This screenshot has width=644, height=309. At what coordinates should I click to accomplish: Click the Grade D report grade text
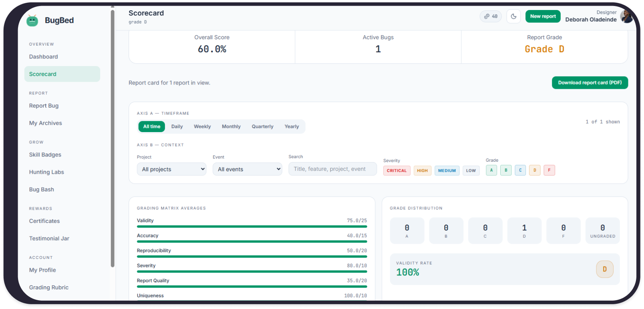[x=544, y=49]
